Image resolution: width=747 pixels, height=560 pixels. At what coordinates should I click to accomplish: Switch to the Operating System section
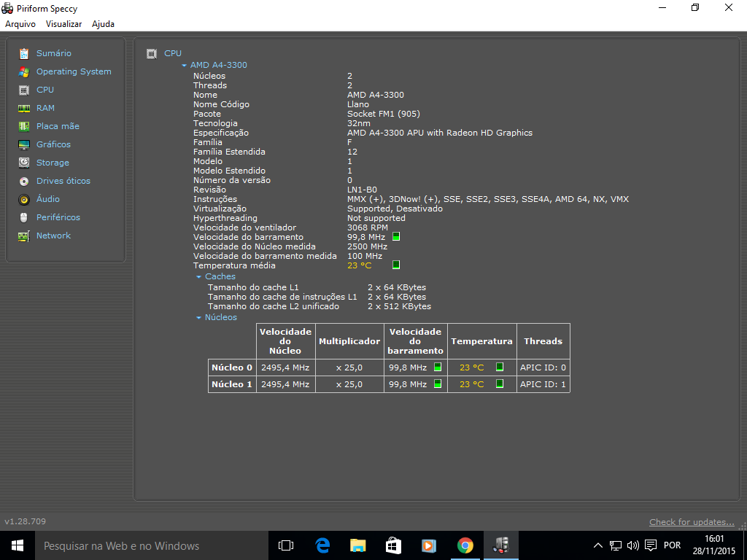pyautogui.click(x=74, y=71)
